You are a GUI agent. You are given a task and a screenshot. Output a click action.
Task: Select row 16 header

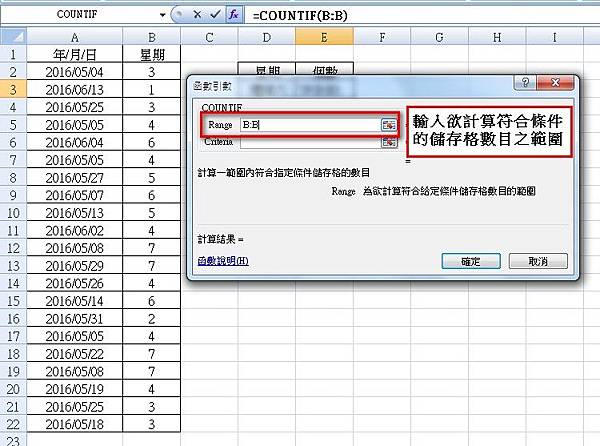coord(13,318)
